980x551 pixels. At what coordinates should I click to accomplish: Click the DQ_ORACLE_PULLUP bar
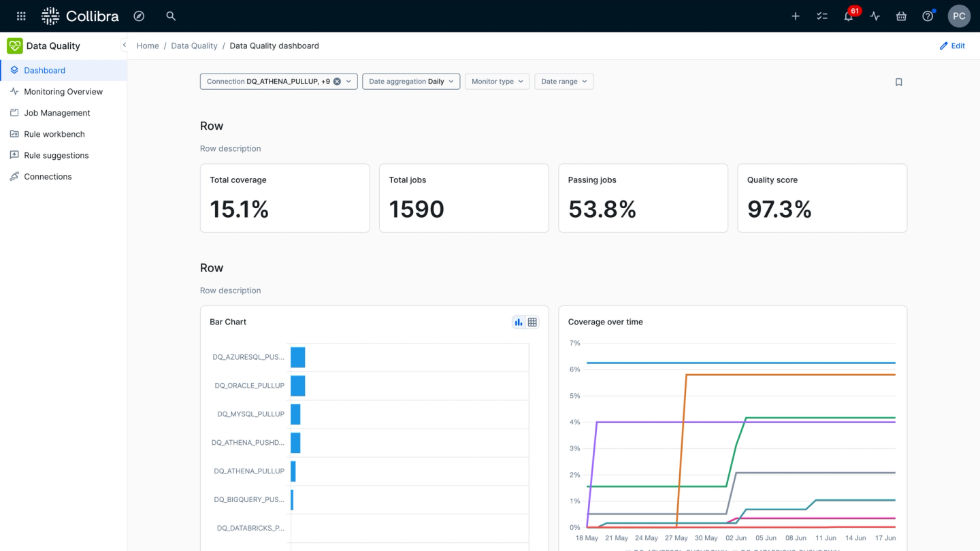click(298, 386)
